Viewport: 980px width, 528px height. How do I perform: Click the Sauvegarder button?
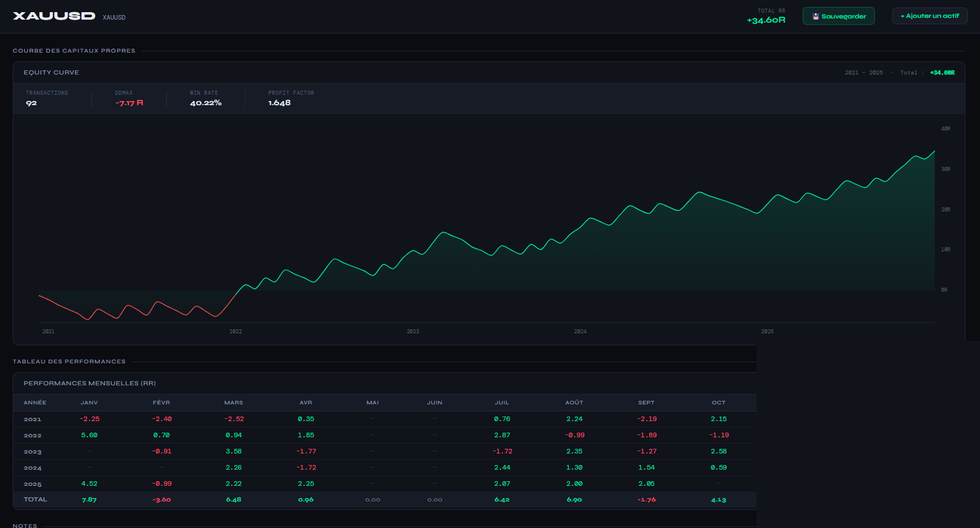pyautogui.click(x=839, y=16)
